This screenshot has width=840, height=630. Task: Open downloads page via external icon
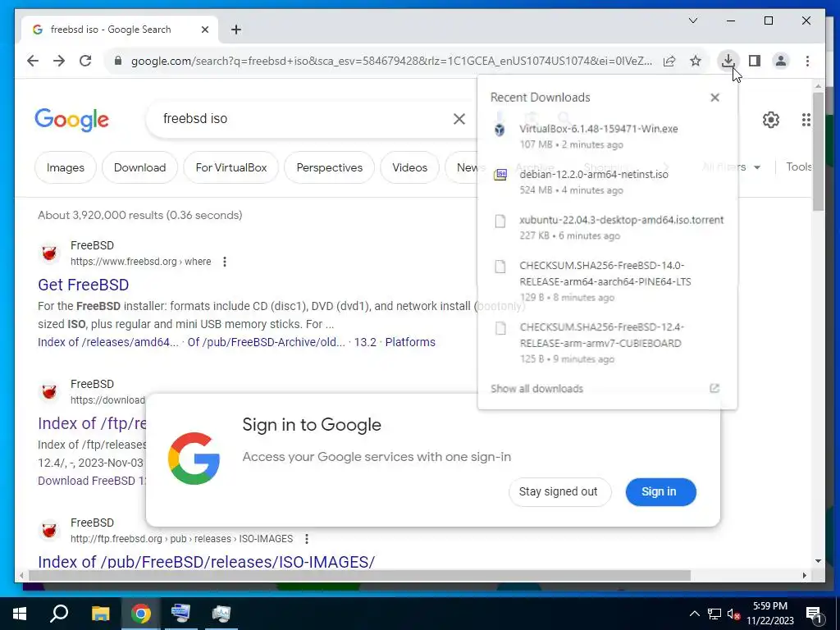pyautogui.click(x=714, y=388)
